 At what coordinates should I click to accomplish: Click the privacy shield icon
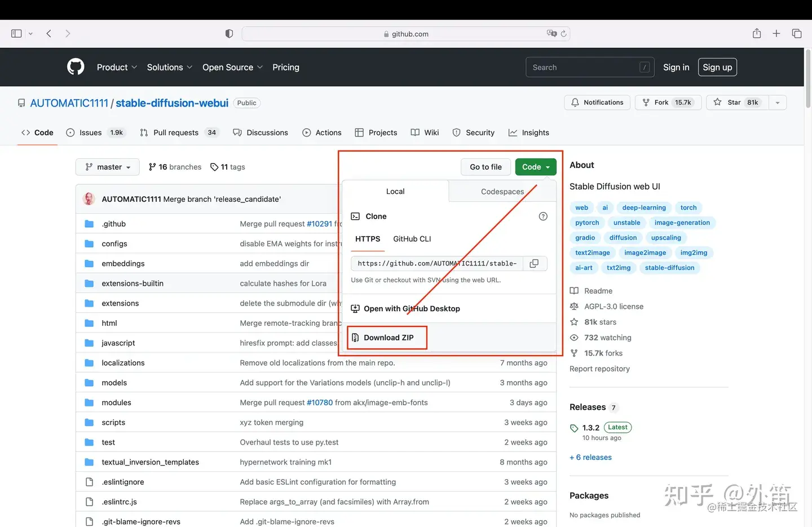pyautogui.click(x=229, y=34)
